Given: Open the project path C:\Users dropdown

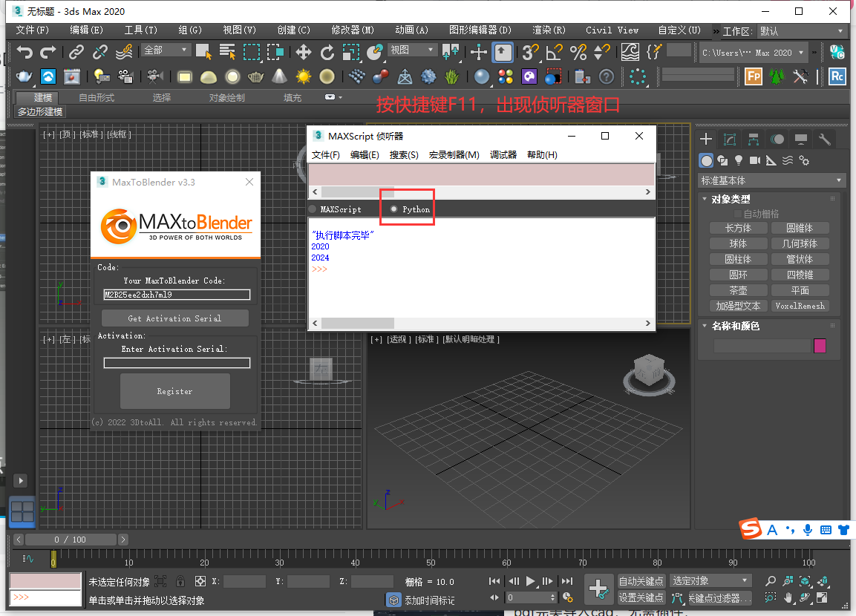Looking at the screenshot, I should pyautogui.click(x=754, y=53).
